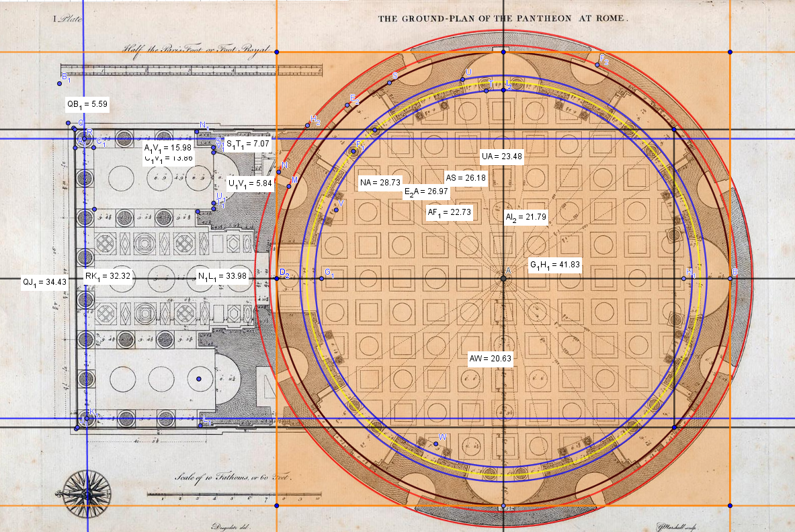Select the QB1 = 5.59 measurement label
This screenshot has width=795, height=532.
coord(87,104)
